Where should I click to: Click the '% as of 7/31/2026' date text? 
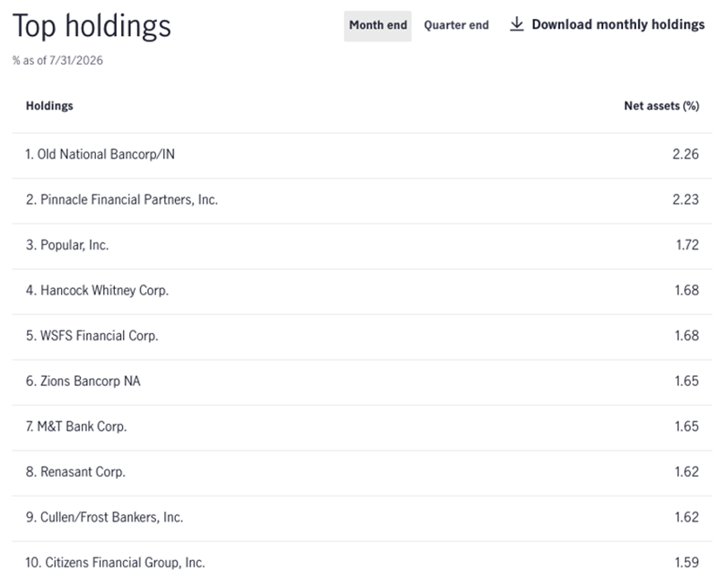(x=57, y=60)
